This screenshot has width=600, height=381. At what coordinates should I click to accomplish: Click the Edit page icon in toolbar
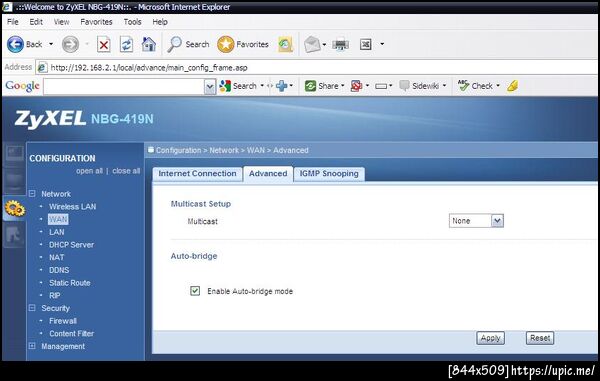point(366,44)
